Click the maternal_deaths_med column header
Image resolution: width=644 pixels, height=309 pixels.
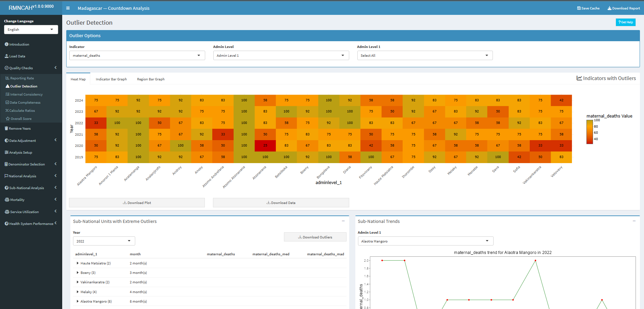point(271,254)
